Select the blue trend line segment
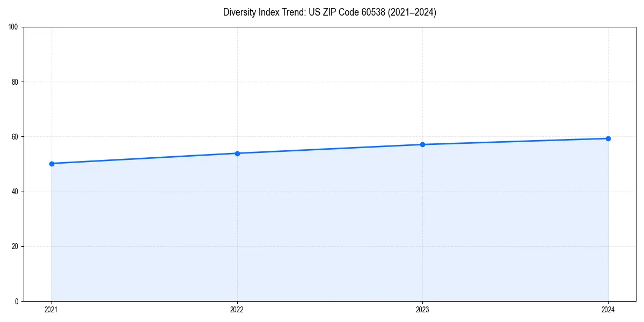This screenshot has height=322, width=644. (330, 149)
